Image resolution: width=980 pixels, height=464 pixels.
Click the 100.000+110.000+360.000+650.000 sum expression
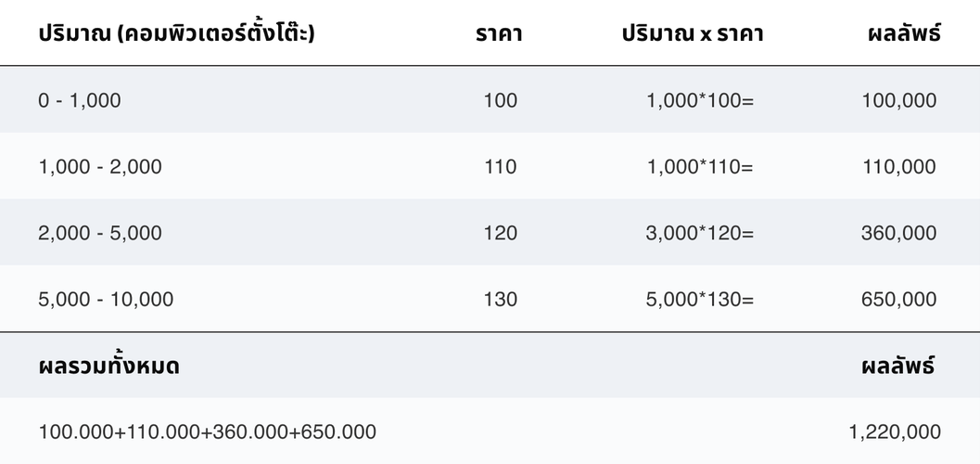pos(208,432)
